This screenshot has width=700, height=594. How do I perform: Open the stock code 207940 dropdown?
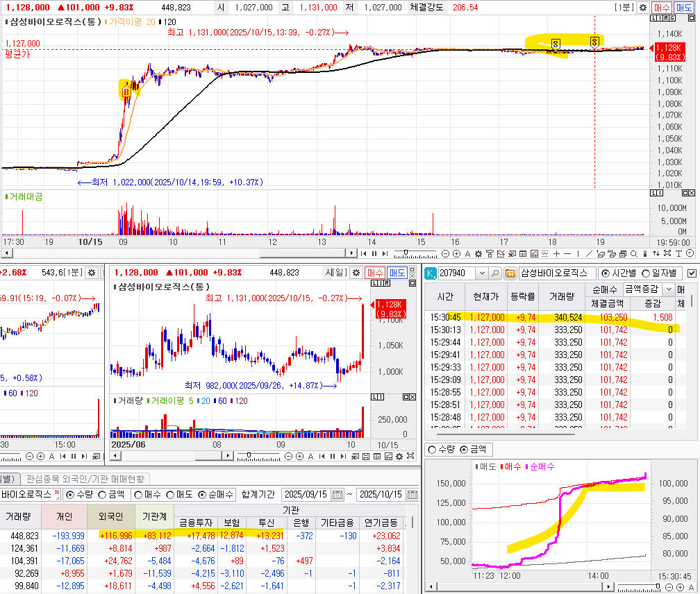click(x=482, y=273)
